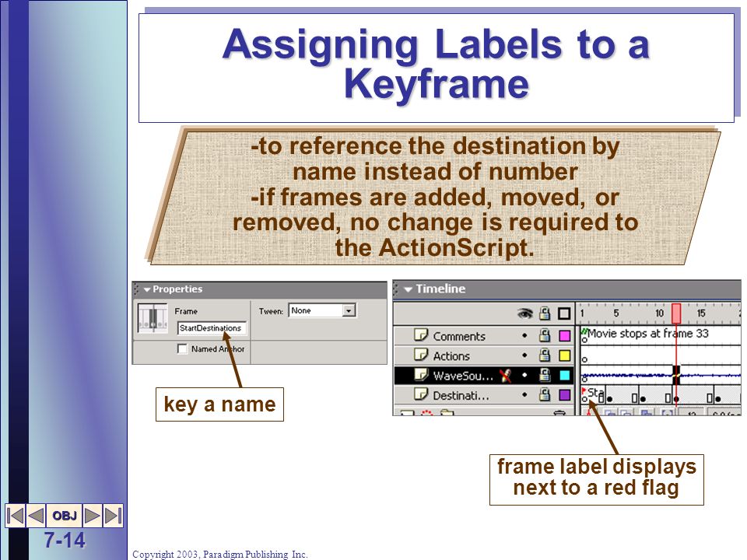This screenshot has width=747, height=560.
Task: Click the Properties panel title
Action: [177, 289]
